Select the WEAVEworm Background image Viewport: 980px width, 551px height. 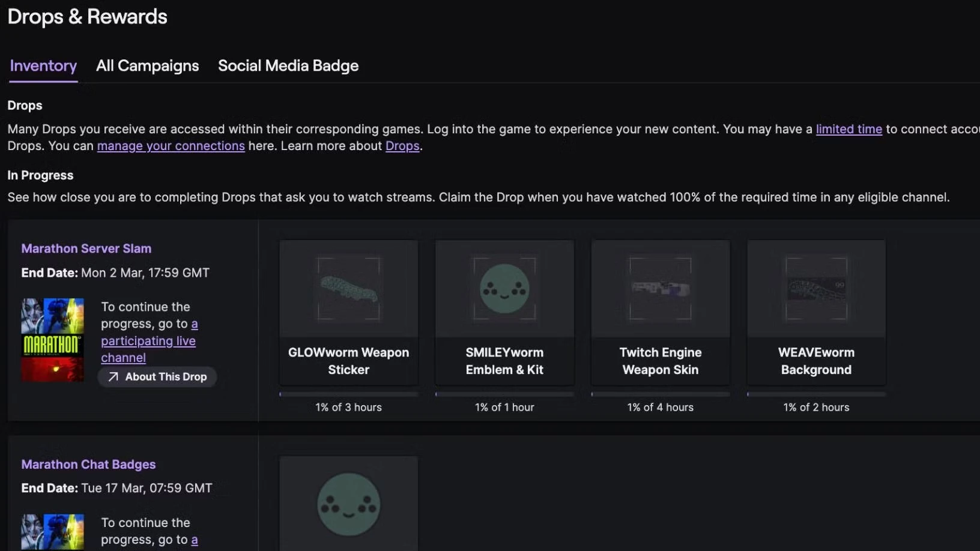[x=817, y=289]
